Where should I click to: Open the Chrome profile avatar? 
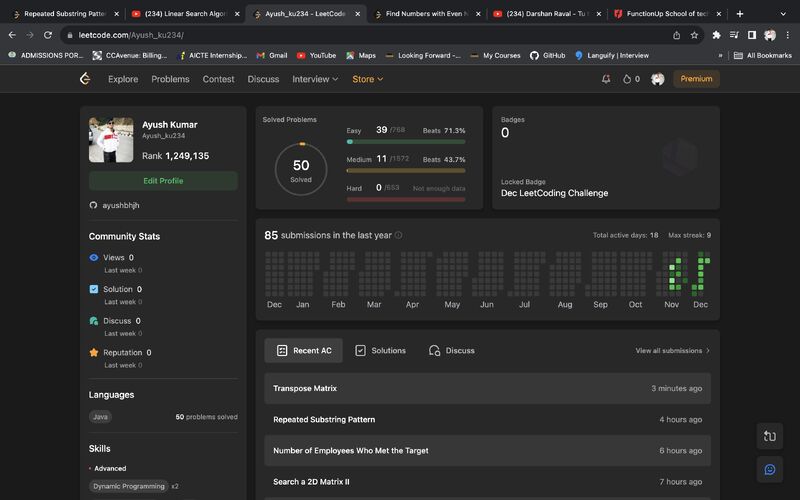[769, 35]
